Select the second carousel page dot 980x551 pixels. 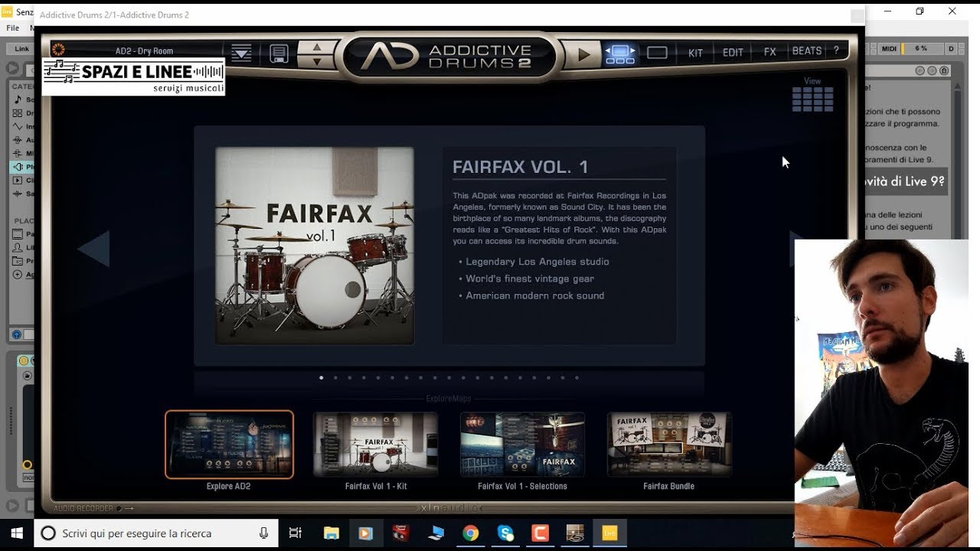[x=335, y=377]
